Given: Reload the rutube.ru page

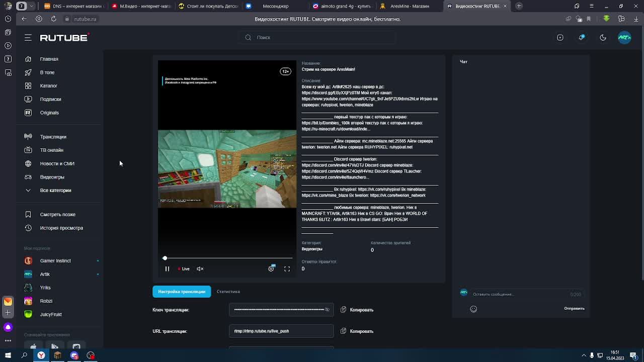Looking at the screenshot, I should pyautogui.click(x=53, y=19).
